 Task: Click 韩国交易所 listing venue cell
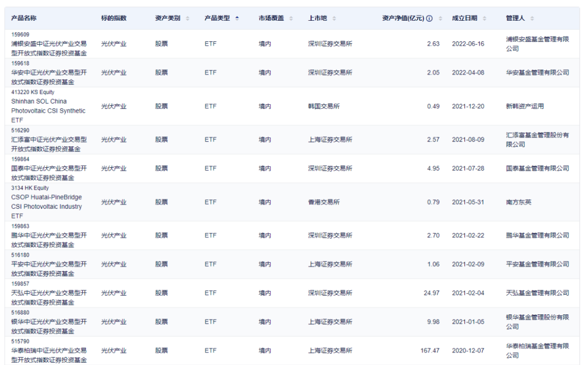tap(324, 107)
